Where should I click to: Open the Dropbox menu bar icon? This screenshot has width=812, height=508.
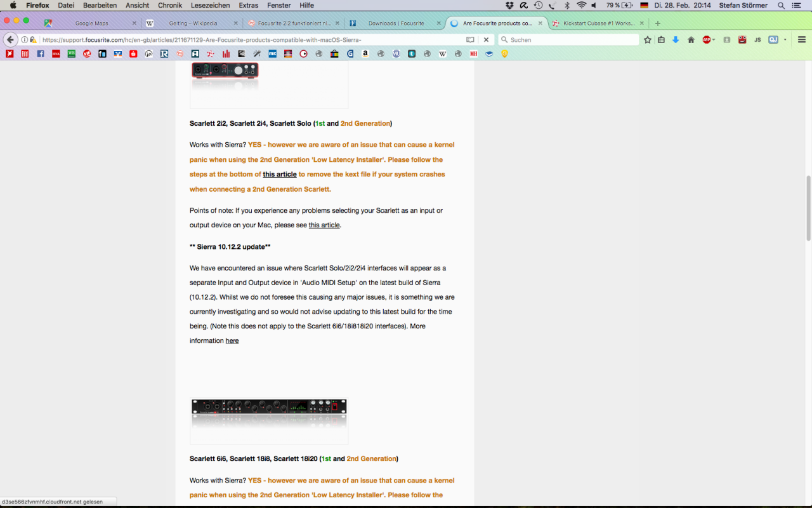pos(510,5)
